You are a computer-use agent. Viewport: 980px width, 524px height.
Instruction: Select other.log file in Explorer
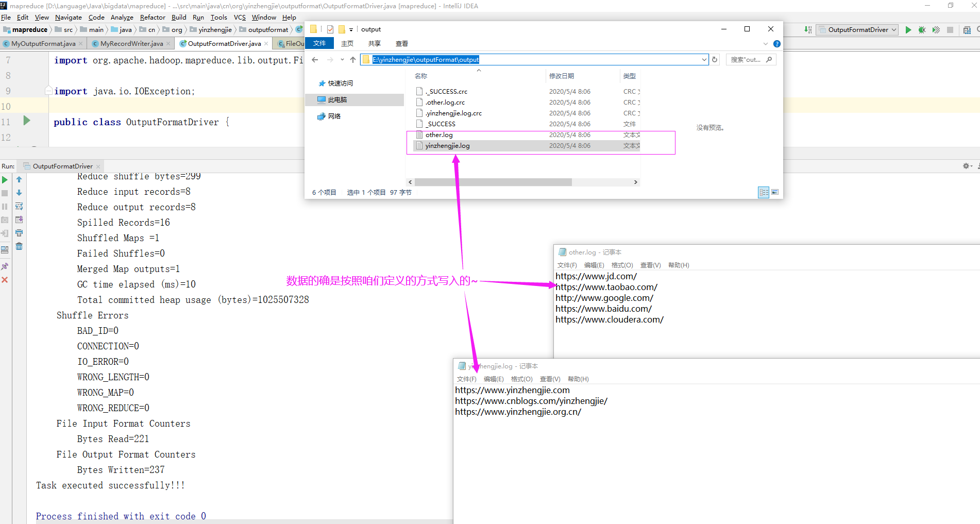click(x=439, y=135)
